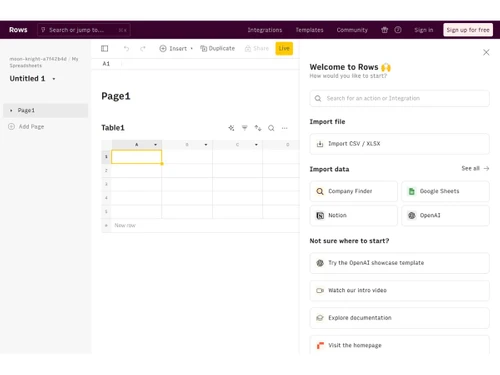Click the A1 cell reference box

tap(106, 64)
